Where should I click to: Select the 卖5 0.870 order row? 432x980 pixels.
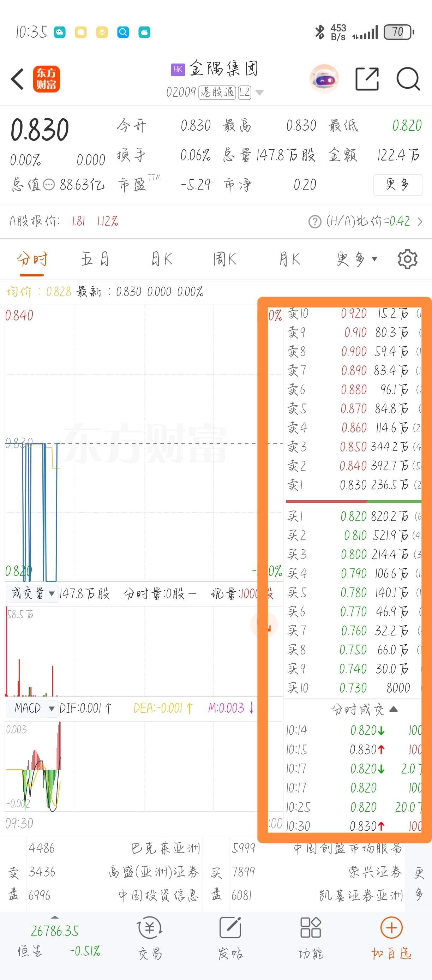pos(353,408)
